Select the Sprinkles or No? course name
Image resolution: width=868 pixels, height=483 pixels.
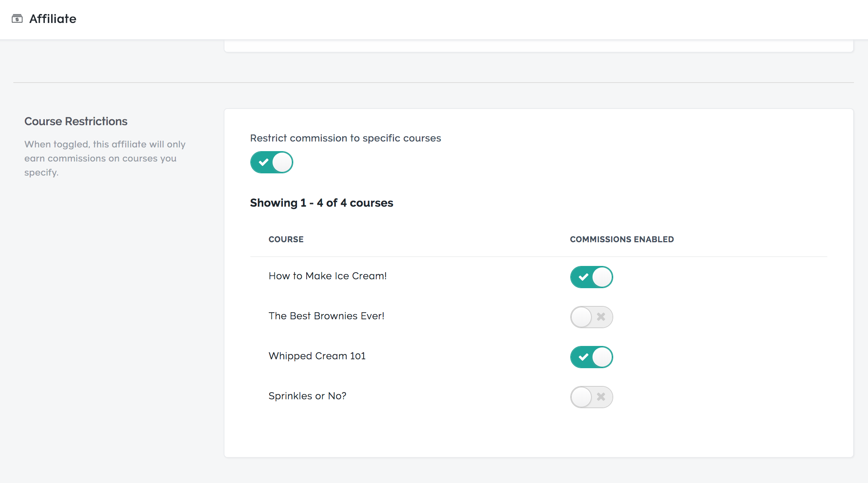tap(307, 396)
